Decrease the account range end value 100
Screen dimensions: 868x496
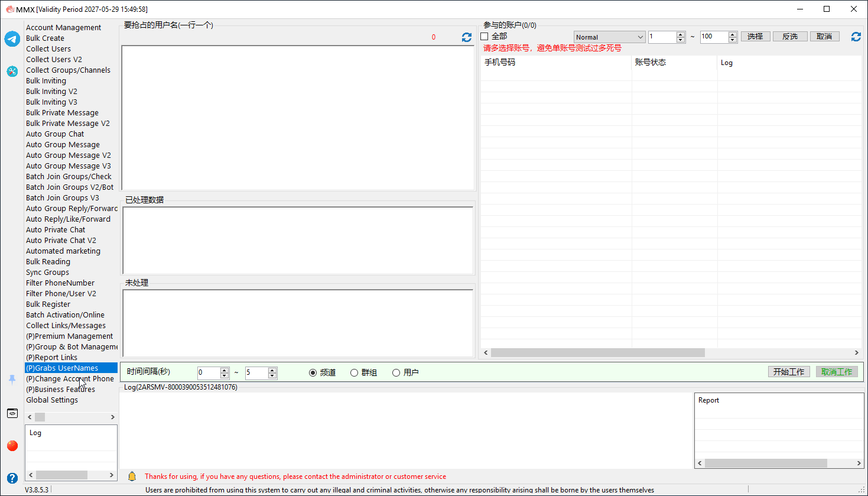733,40
